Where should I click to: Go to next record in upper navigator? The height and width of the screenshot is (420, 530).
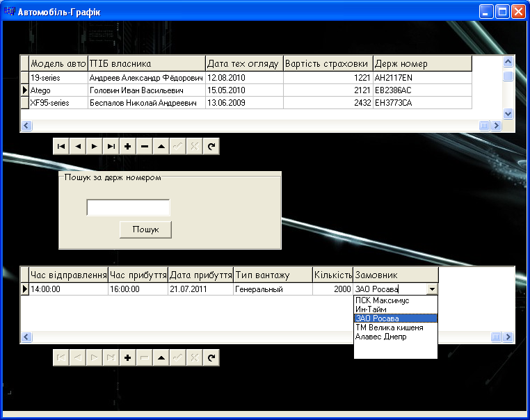(95, 147)
